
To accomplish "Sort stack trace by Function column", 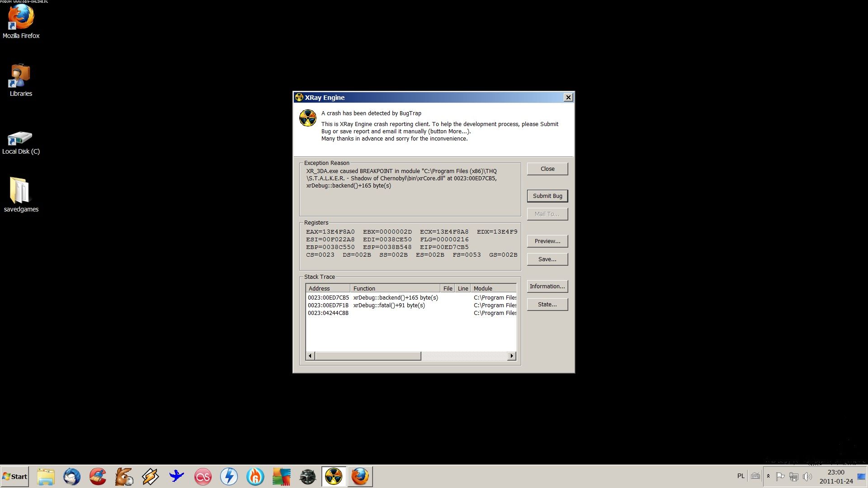I will tap(396, 288).
